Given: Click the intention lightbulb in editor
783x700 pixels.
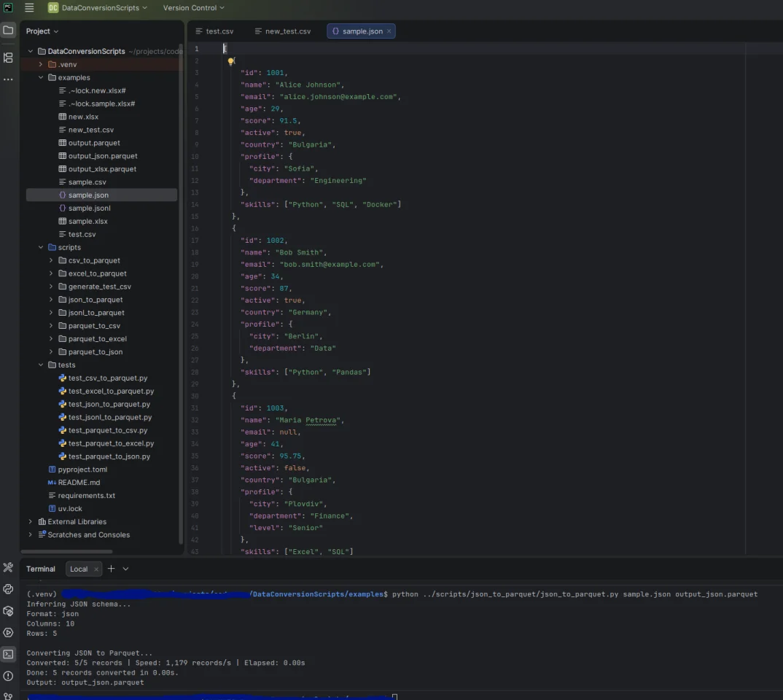Looking at the screenshot, I should point(230,61).
